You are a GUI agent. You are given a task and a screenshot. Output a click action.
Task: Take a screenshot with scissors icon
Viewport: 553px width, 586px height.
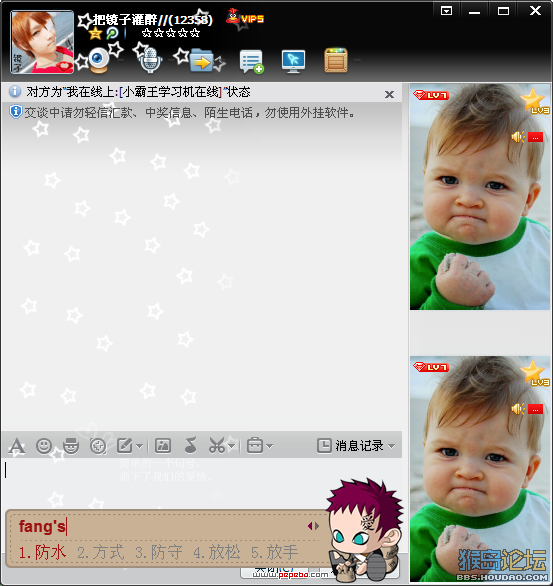217,445
